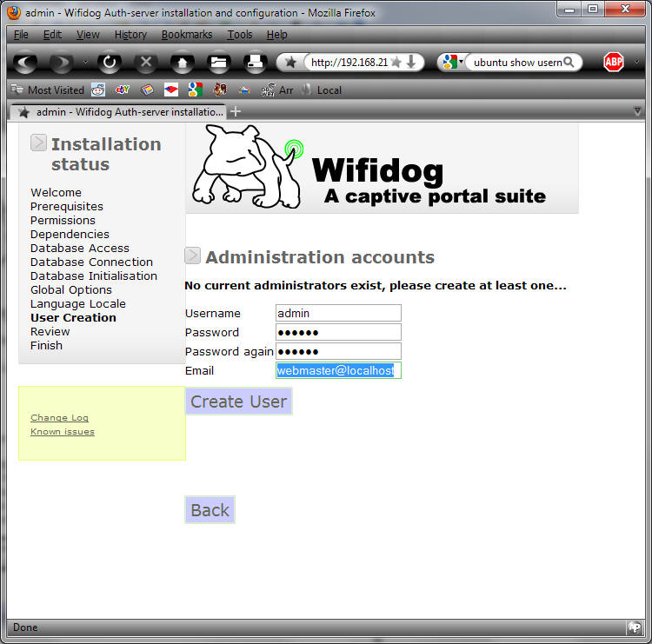Screen dimensions: 652x644
Task: Open the File menu
Action: click(21, 35)
